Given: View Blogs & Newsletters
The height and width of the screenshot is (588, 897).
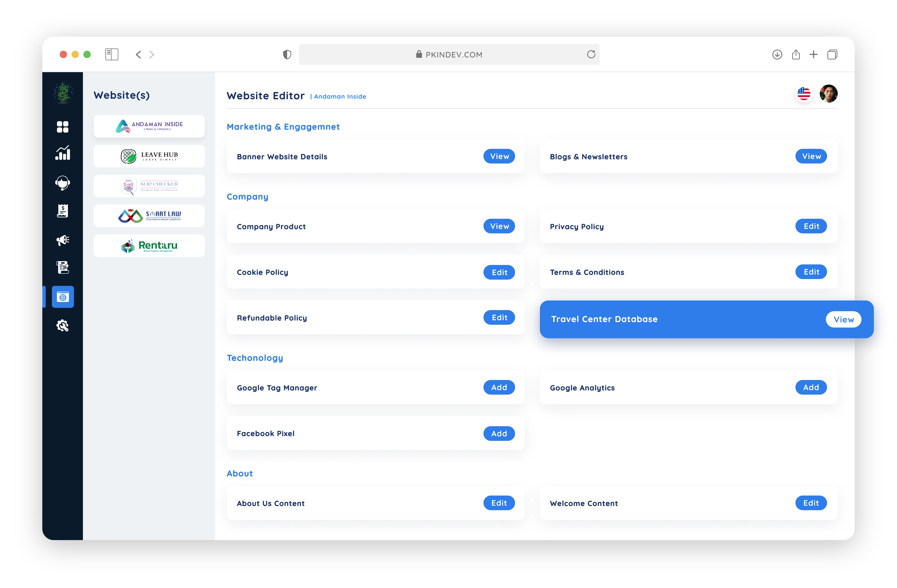Looking at the screenshot, I should 811,156.
